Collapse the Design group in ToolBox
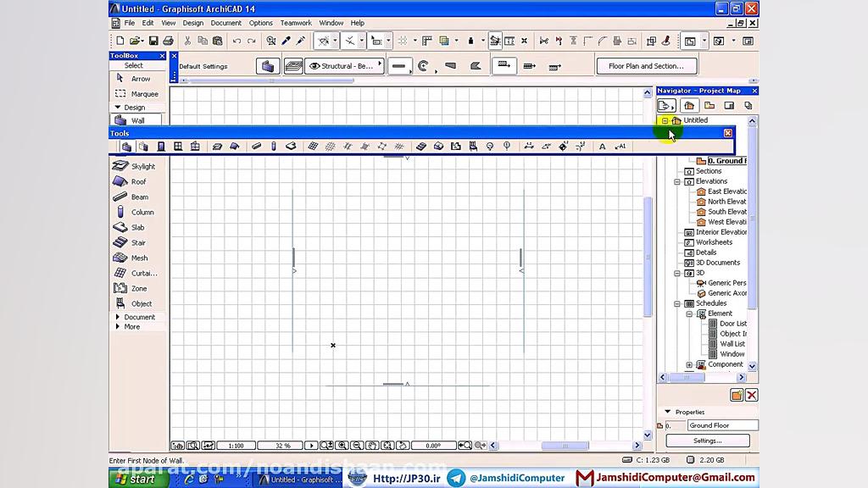This screenshot has width=868, height=488. tap(117, 108)
